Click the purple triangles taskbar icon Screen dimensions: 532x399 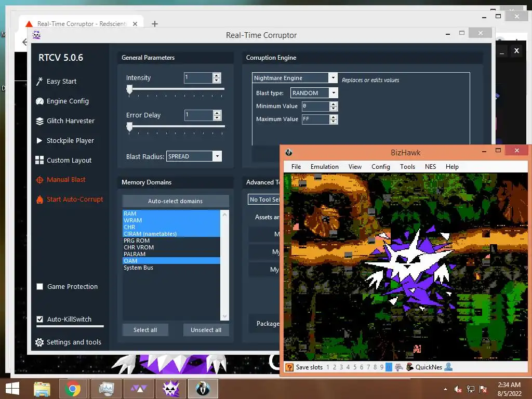[139, 389]
